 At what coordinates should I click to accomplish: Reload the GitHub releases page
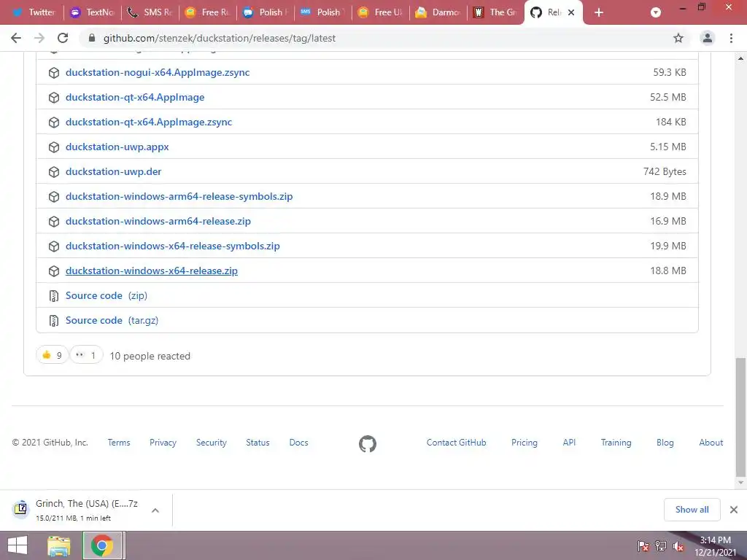(63, 38)
